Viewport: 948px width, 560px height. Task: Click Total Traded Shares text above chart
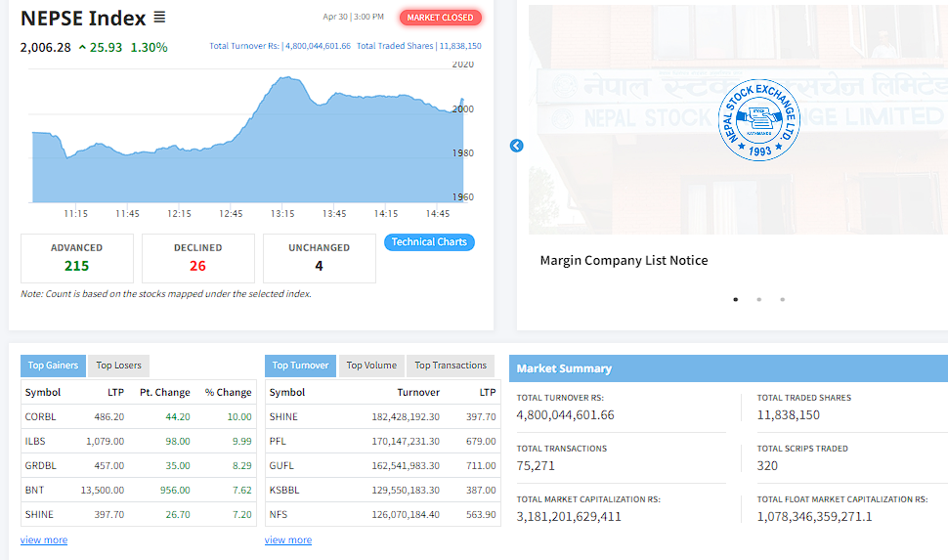(x=419, y=46)
